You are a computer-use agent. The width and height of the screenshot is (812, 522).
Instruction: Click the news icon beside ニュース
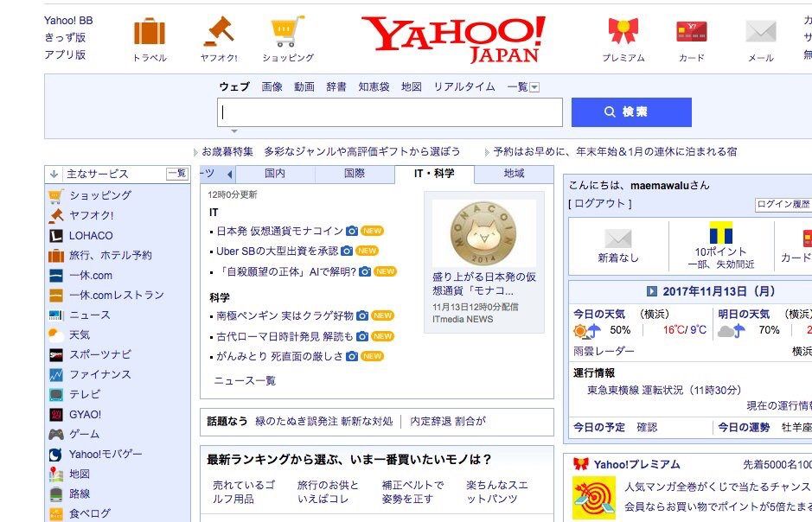[56, 315]
